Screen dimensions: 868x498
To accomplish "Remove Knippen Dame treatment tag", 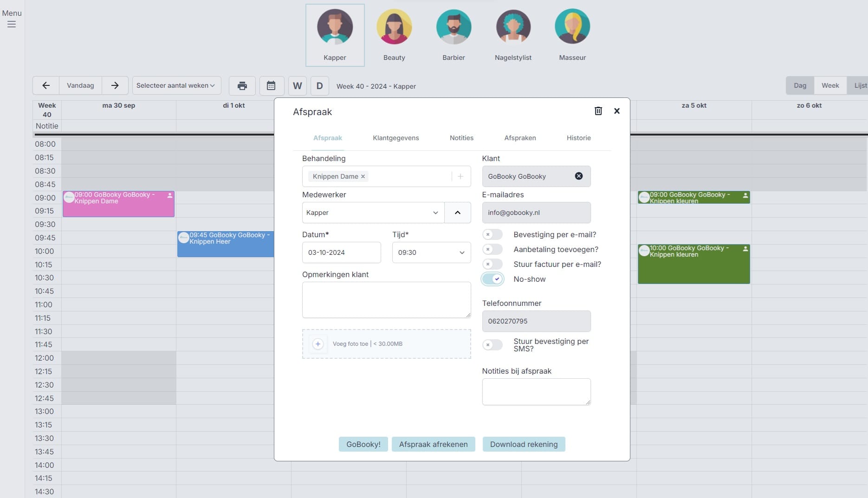I will pos(363,176).
